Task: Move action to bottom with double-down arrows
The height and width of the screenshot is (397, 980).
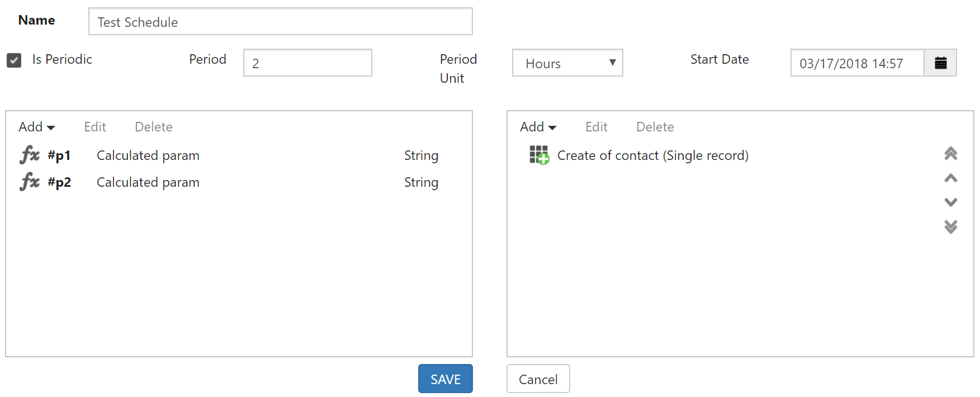Action: point(950,226)
